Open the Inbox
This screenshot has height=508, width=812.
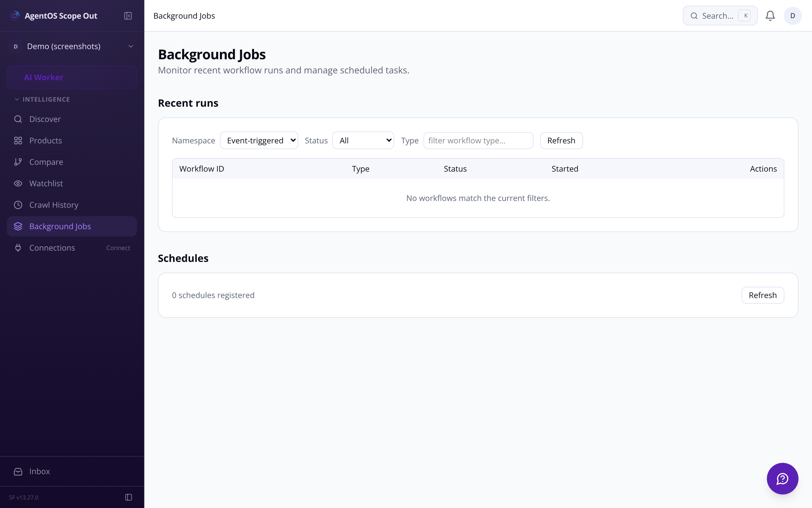tap(72, 471)
